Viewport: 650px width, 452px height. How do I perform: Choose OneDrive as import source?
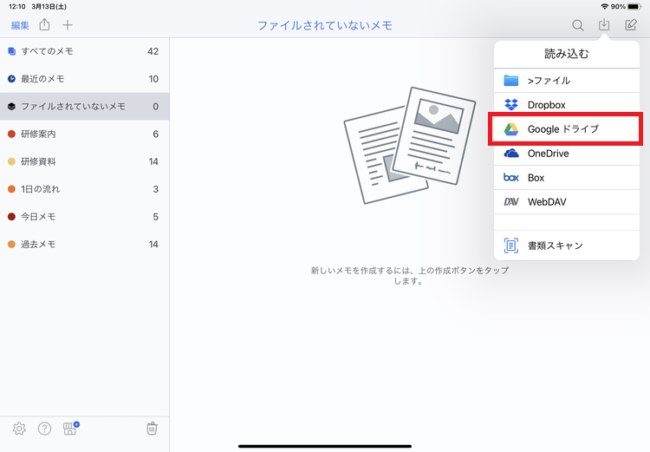point(565,153)
